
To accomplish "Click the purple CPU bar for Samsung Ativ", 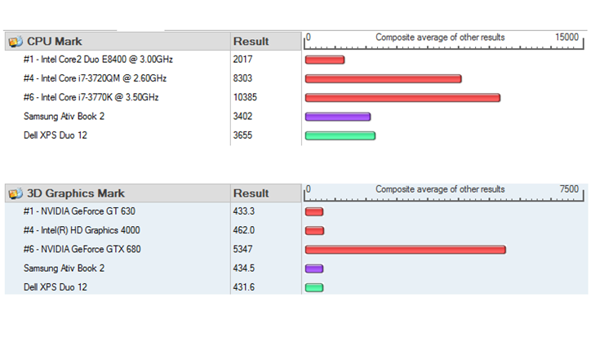I will point(338,117).
